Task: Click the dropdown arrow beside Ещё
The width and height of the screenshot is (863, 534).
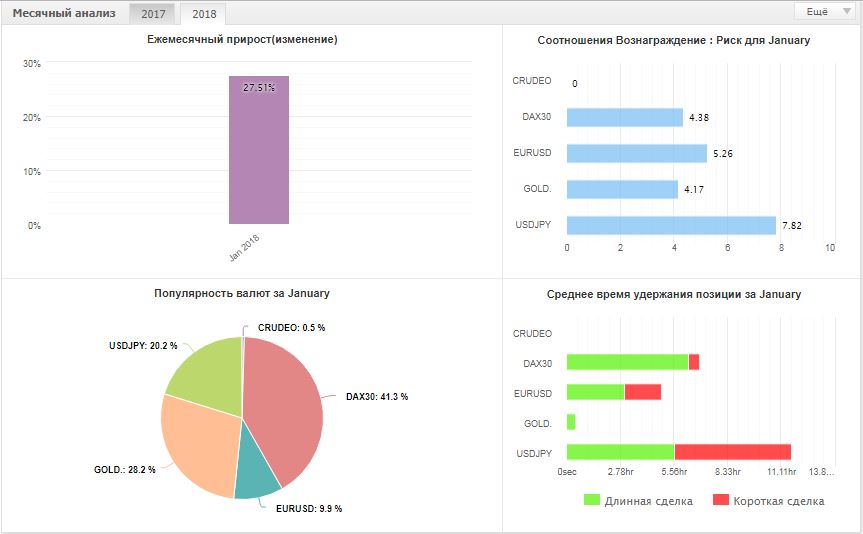Action: coord(846,11)
